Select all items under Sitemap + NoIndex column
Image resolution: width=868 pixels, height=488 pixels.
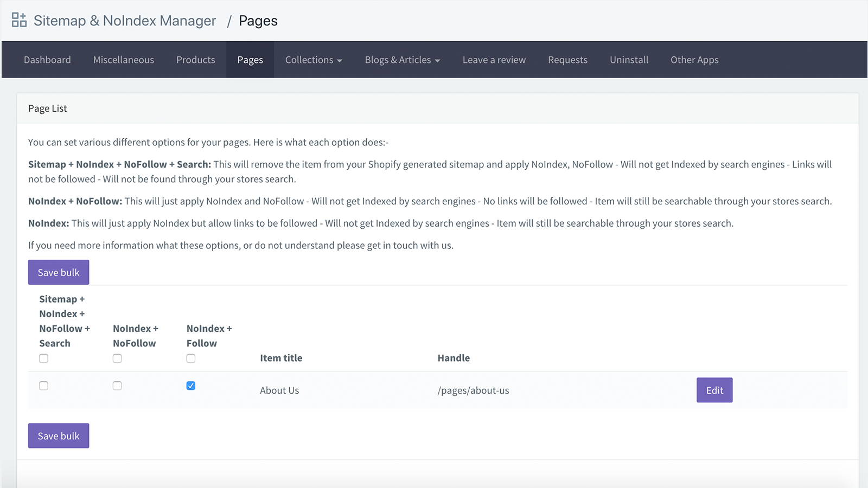pos(43,358)
